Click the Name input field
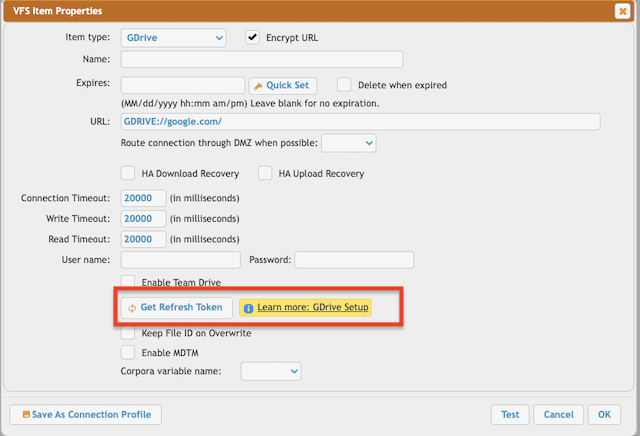640x436 pixels. (262, 59)
